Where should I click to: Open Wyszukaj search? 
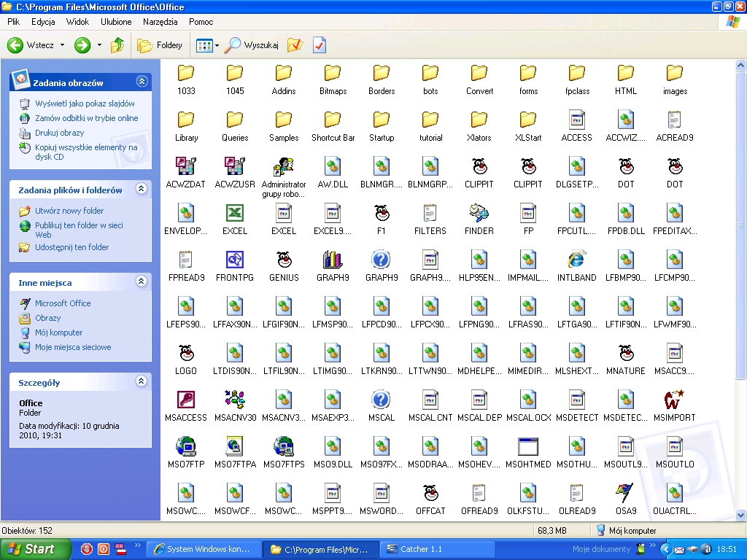(252, 45)
